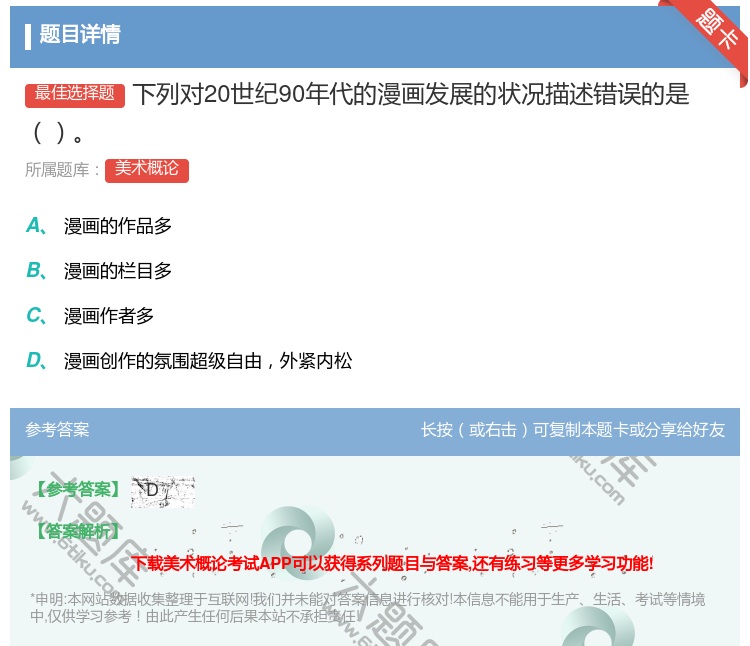The height and width of the screenshot is (646, 750).
Task: Click the letter D option marker
Action: click(x=36, y=360)
